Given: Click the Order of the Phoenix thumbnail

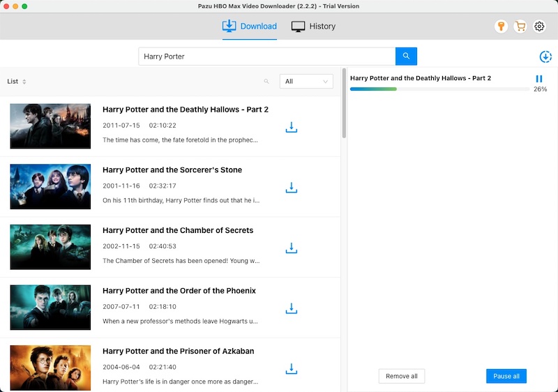Looking at the screenshot, I should pyautogui.click(x=50, y=308).
